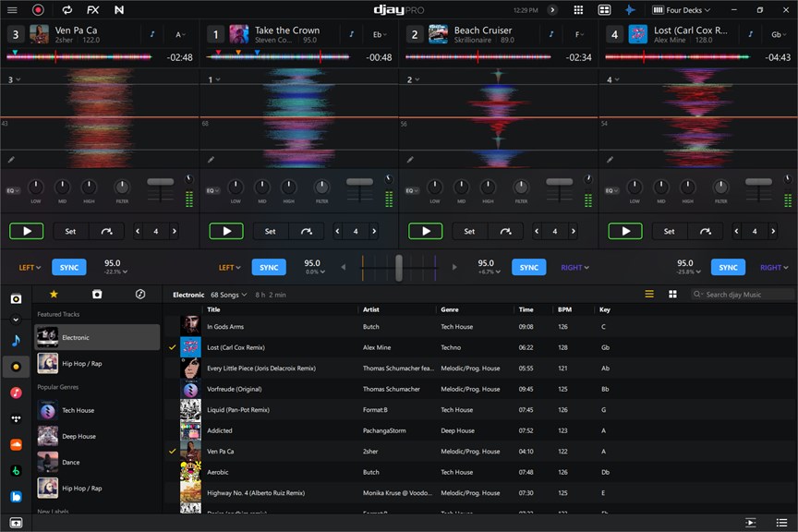Toggle the bottom left library panel icon
The image size is (798, 532).
[16, 523]
